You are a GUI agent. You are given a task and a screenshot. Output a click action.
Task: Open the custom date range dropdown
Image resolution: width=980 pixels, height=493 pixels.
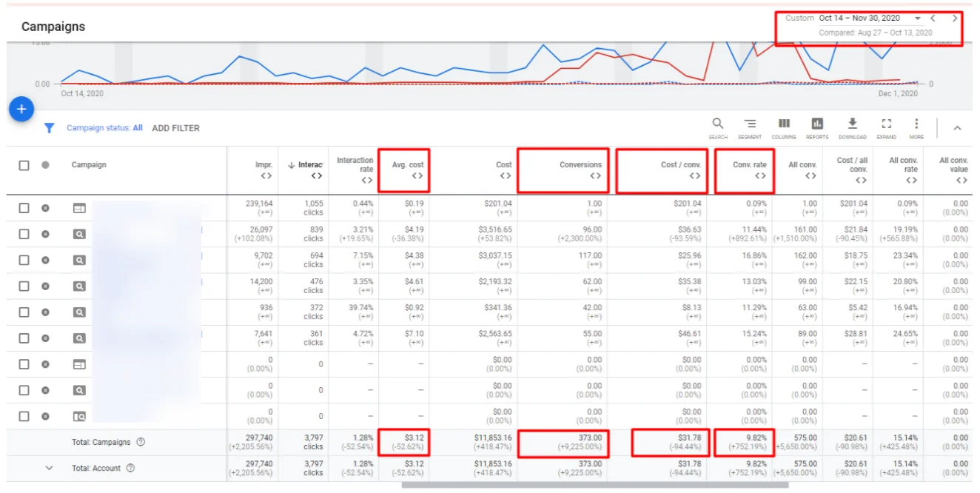click(x=918, y=19)
